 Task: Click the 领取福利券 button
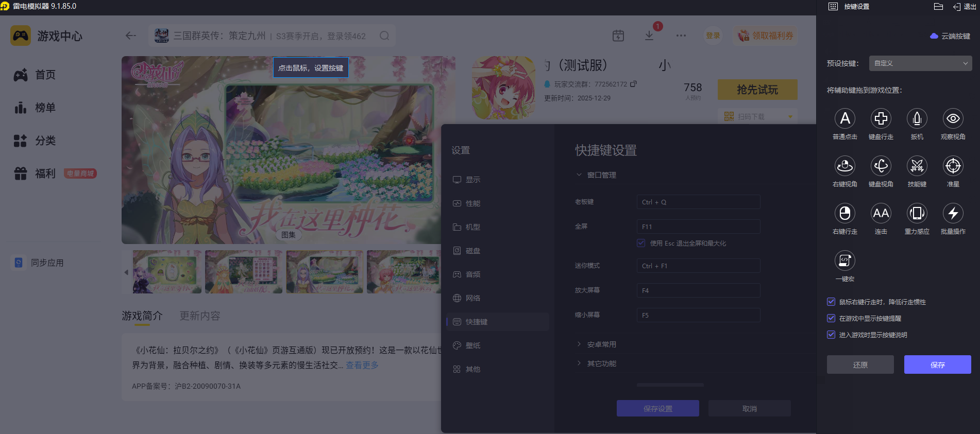[766, 36]
